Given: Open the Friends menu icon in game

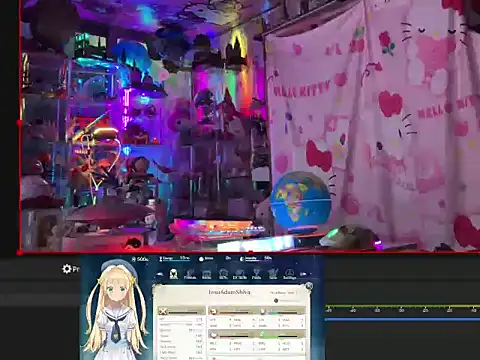Looking at the screenshot, I should point(190,274).
